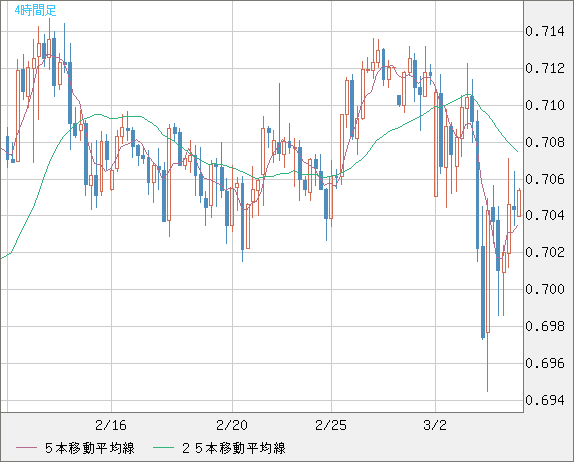Click the 0.702 price axis label

(545, 252)
